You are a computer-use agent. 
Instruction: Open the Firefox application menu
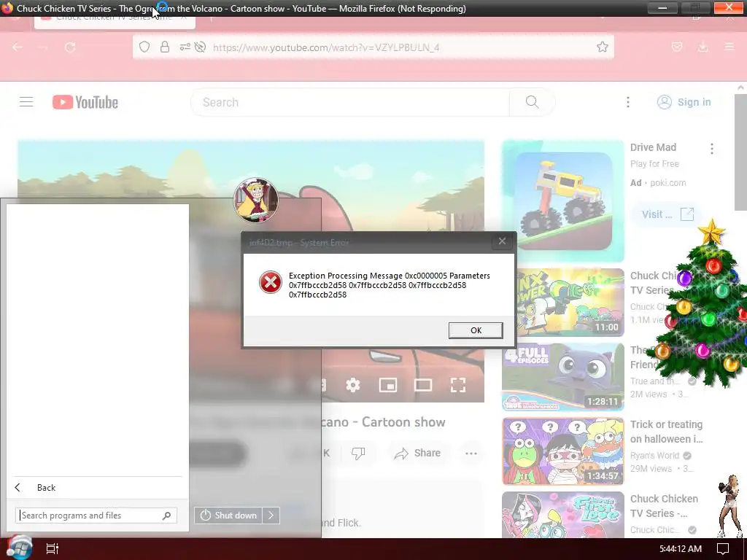click(x=729, y=47)
